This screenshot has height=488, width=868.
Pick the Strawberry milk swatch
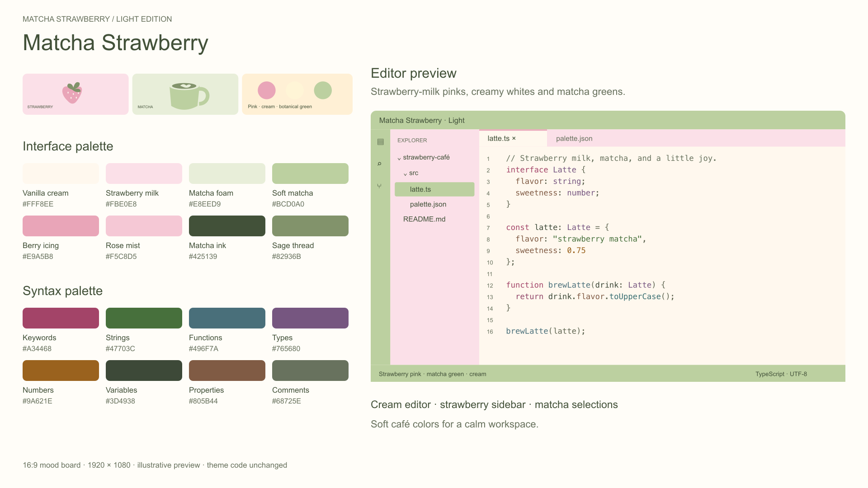144,174
